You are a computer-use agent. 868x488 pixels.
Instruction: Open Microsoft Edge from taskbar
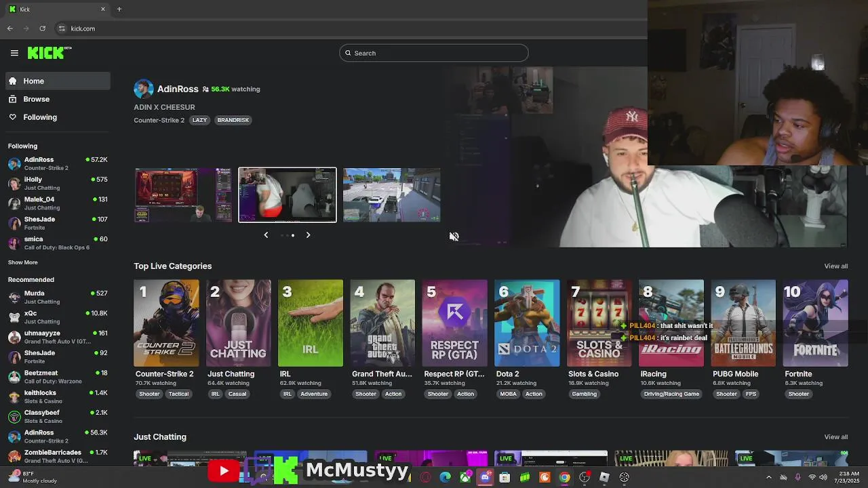click(x=445, y=477)
